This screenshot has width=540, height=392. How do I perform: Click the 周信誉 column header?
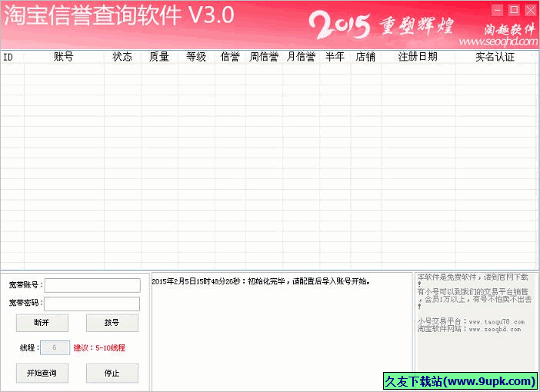[264, 57]
